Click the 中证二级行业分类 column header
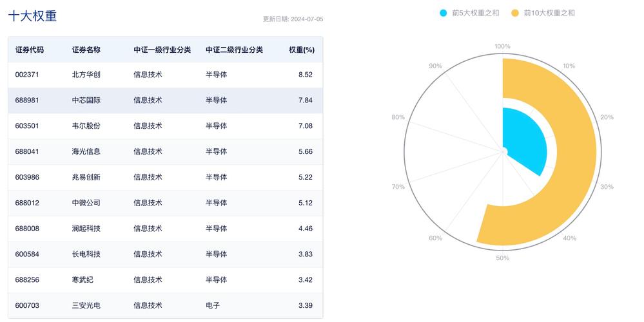 pos(235,50)
